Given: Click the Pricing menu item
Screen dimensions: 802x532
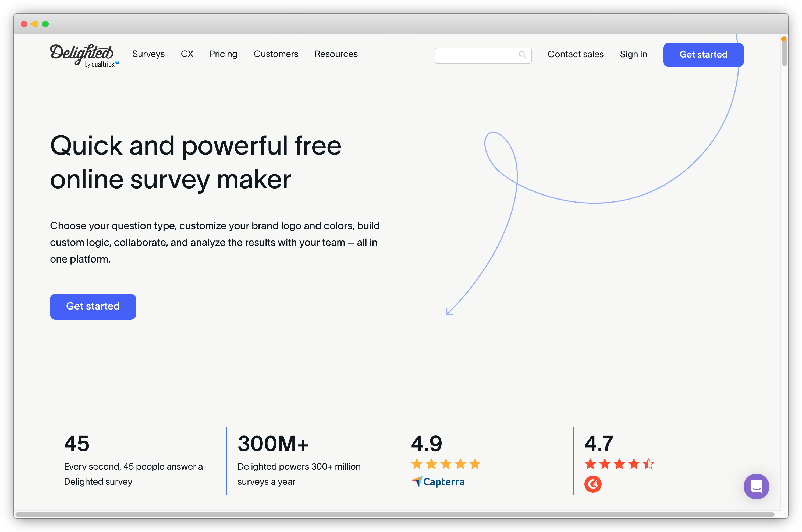Looking at the screenshot, I should pyautogui.click(x=224, y=54).
